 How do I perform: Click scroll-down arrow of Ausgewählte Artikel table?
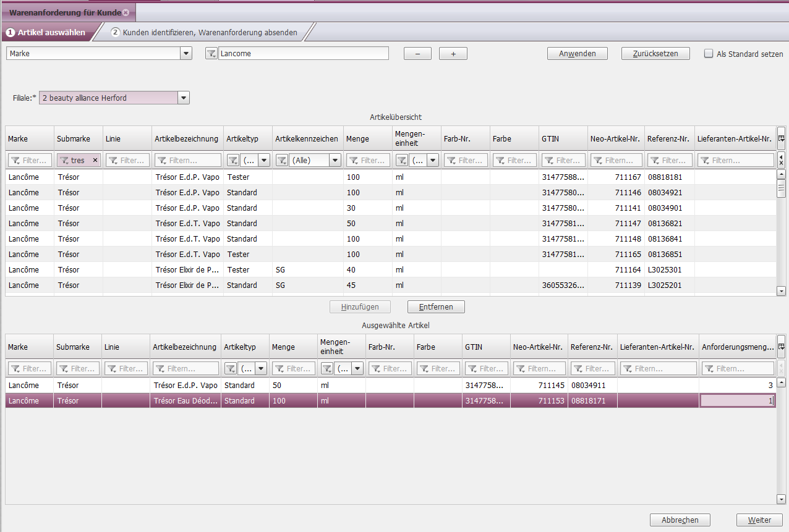point(782,499)
